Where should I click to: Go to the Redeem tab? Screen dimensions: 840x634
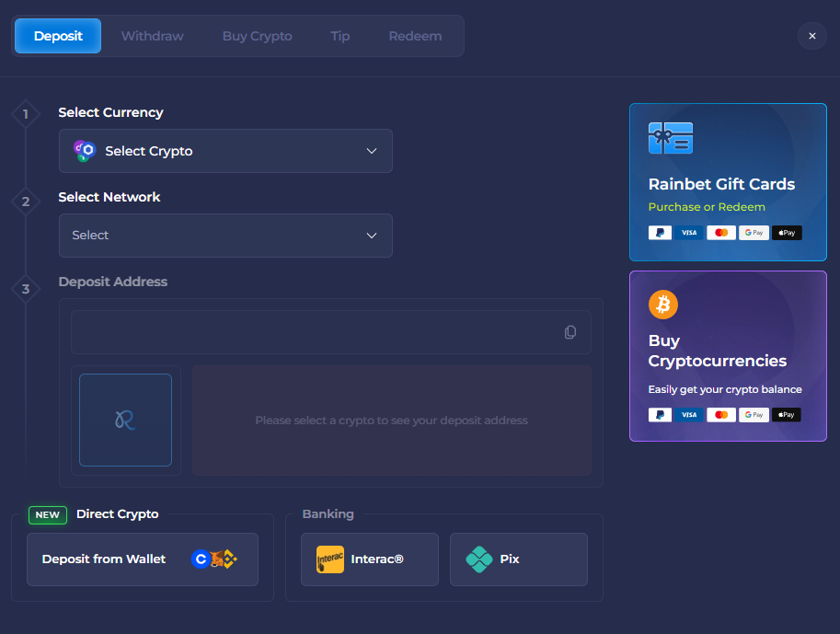tap(415, 37)
